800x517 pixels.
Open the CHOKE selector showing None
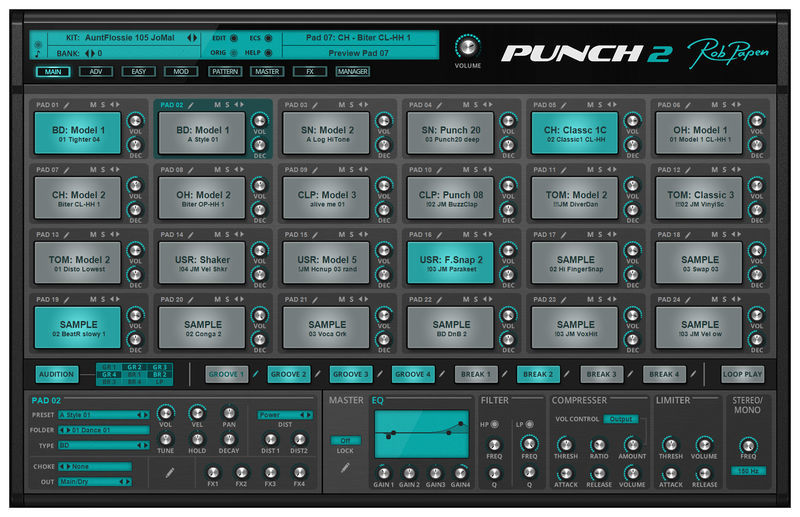pos(95,466)
